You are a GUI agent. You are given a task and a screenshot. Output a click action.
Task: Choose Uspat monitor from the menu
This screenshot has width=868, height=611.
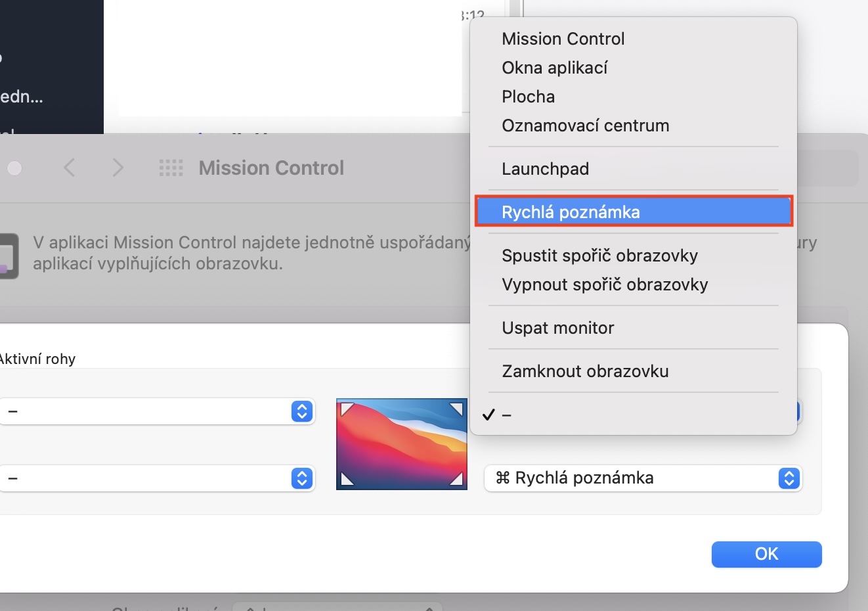tap(557, 328)
